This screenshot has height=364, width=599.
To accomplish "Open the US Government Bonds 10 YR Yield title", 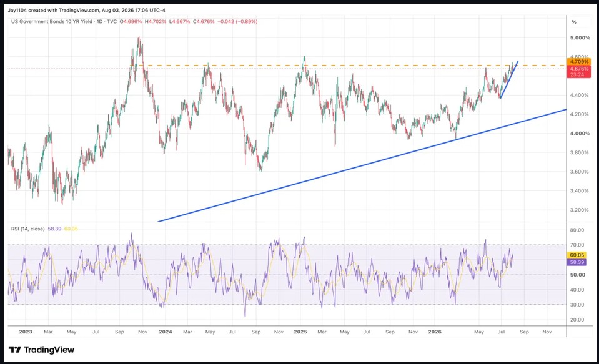I will click(x=52, y=22).
